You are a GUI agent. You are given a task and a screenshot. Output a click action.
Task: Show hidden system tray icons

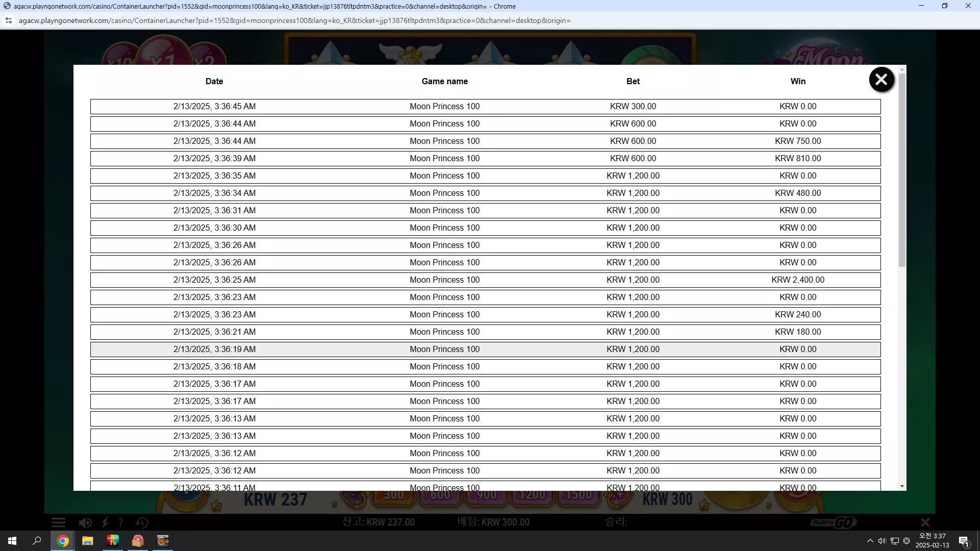point(870,541)
